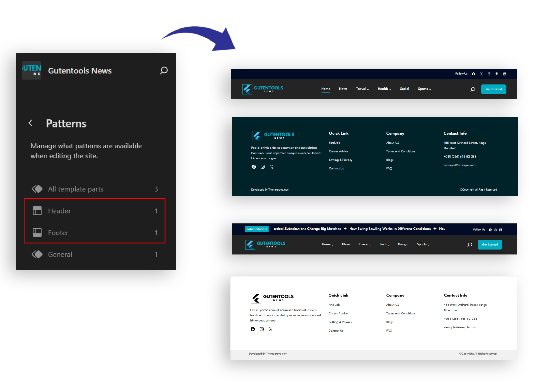Click search icon in first header preview
549x392 pixels.
click(x=473, y=89)
